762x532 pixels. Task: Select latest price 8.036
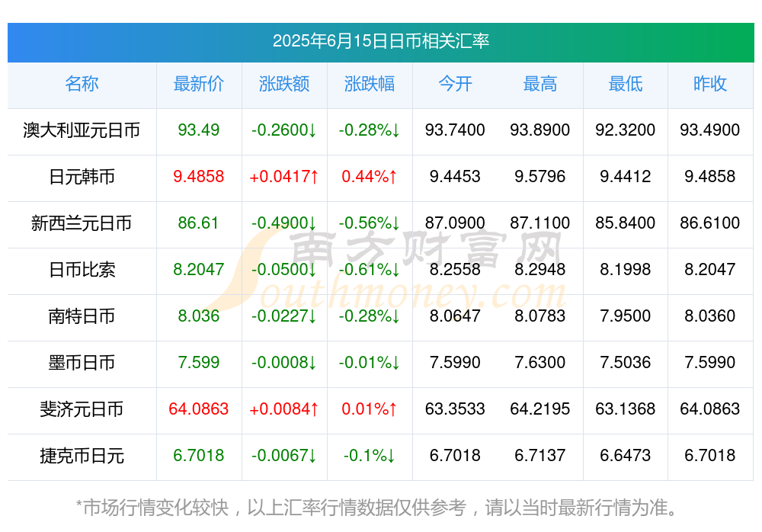(199, 316)
